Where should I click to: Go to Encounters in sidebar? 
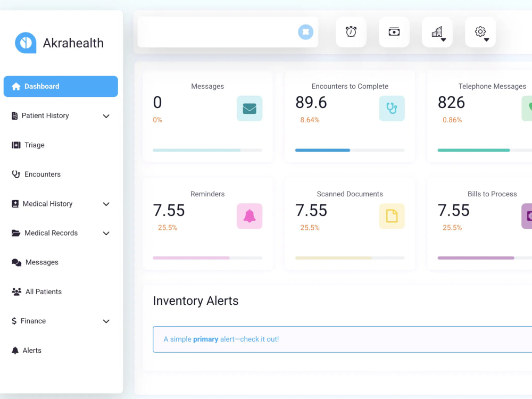pyautogui.click(x=61, y=174)
